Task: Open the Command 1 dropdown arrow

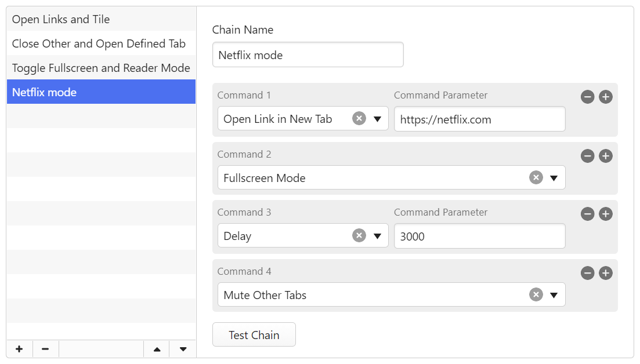Action: point(378,119)
